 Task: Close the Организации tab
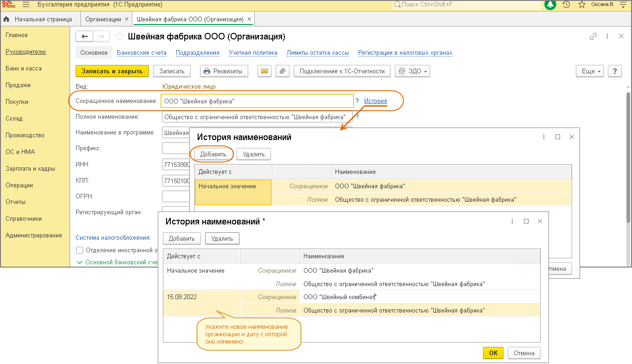pyautogui.click(x=127, y=19)
